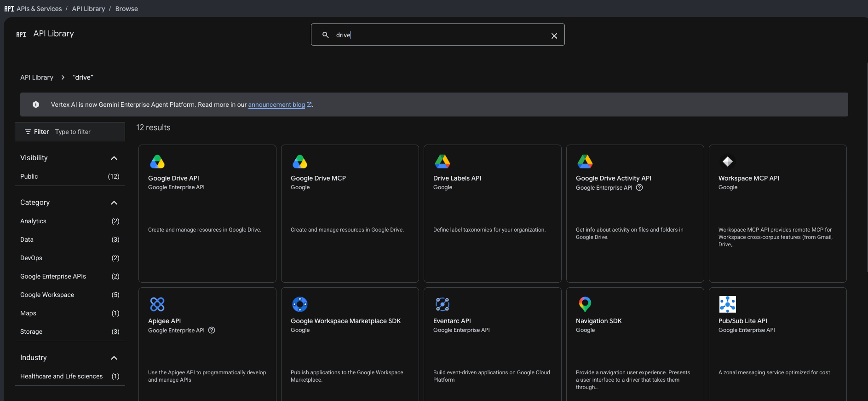Open the Google Workspace Marketplace SDK title

(346, 321)
